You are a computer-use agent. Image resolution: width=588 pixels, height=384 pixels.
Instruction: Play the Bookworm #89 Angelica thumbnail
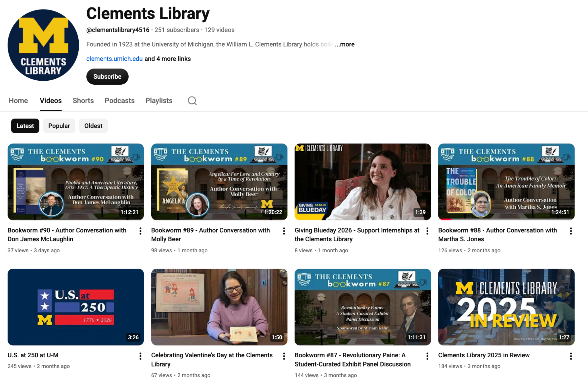(x=219, y=182)
